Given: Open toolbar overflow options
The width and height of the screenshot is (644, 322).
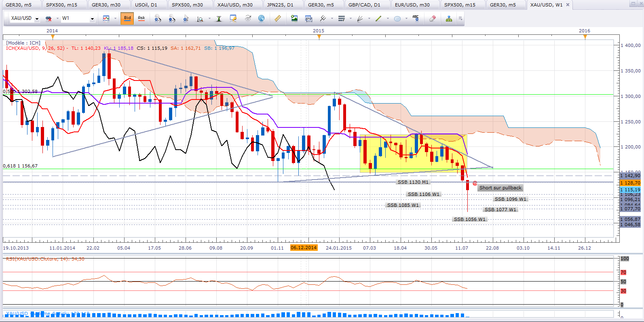Looking at the screenshot, I should [460, 19].
